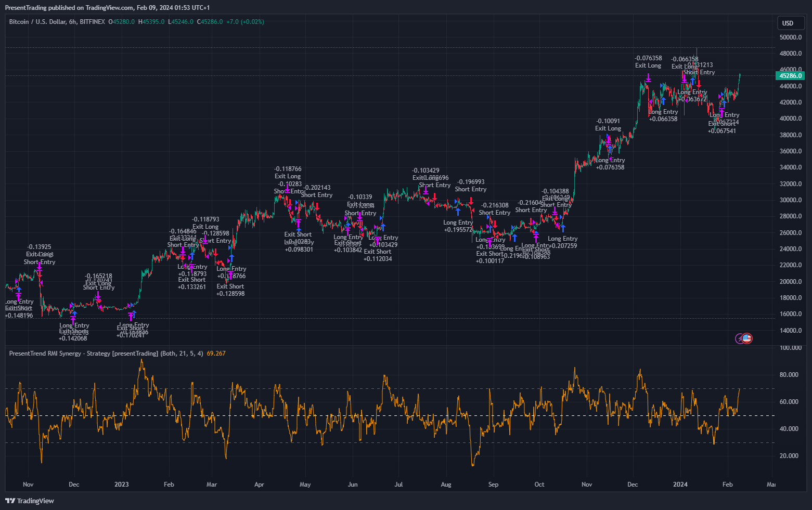Click the L45246.0 low value
812x510 pixels.
(x=181, y=22)
